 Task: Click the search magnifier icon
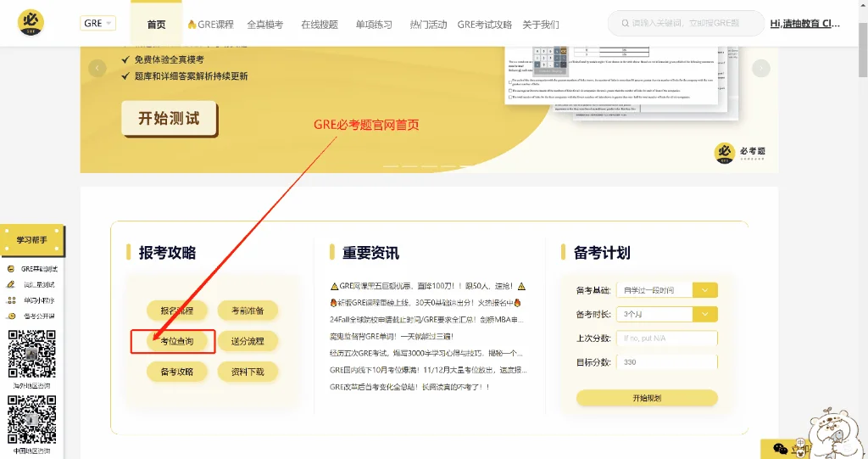tap(625, 24)
